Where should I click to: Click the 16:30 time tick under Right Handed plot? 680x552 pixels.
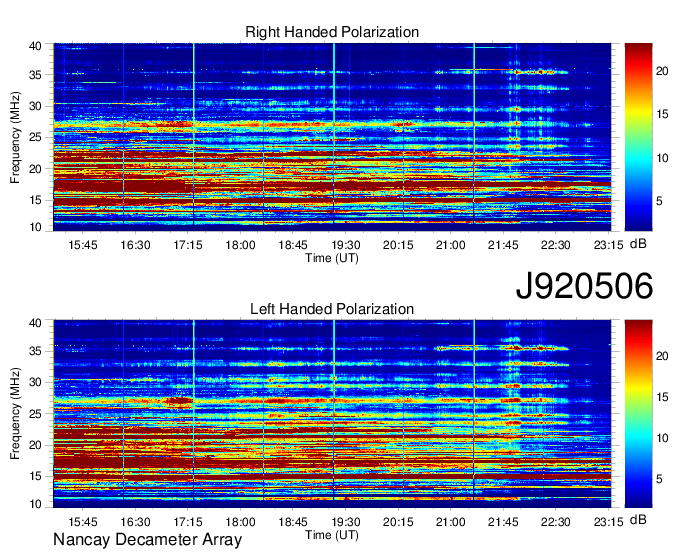[x=135, y=245]
